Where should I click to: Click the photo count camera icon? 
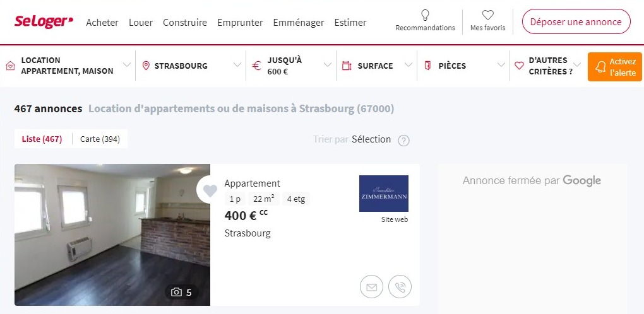tap(177, 293)
